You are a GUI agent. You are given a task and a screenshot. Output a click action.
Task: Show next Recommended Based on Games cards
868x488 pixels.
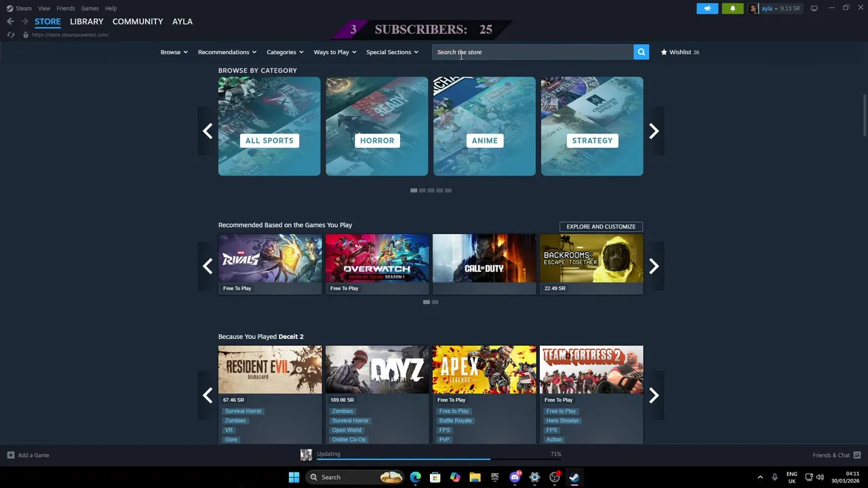654,266
